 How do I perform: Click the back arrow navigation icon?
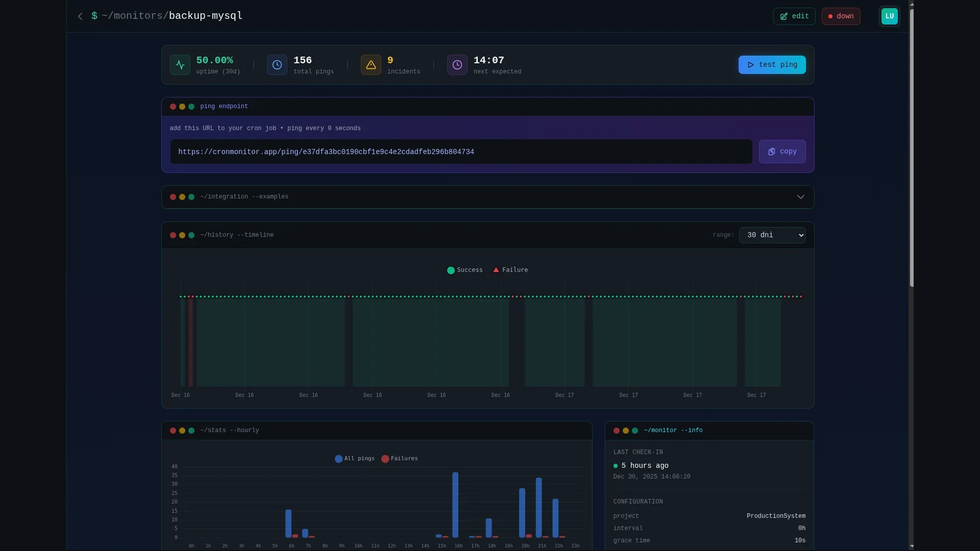click(80, 16)
